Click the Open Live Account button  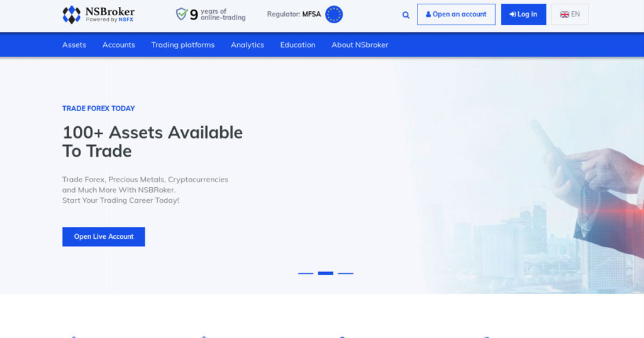tap(104, 237)
